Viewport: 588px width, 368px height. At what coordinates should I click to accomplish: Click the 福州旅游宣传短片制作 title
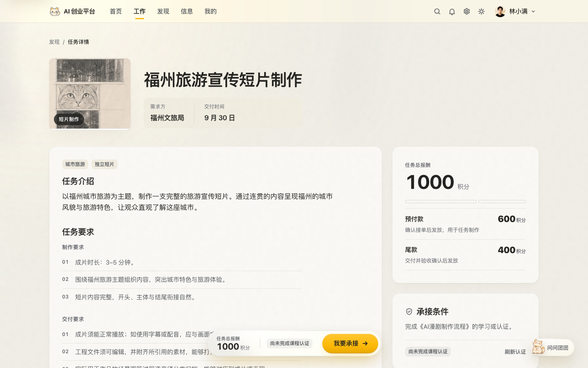coord(223,80)
